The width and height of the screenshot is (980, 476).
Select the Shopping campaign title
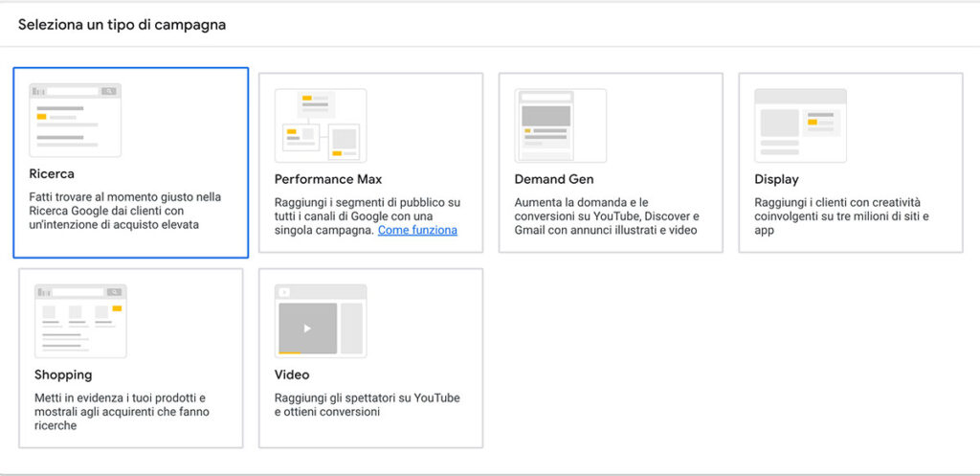[63, 374]
